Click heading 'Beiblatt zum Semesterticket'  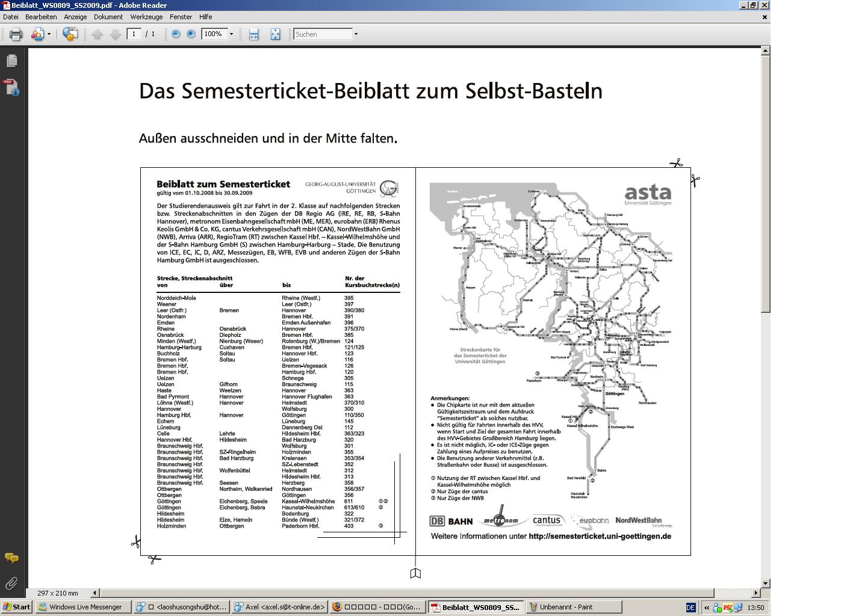tap(223, 184)
